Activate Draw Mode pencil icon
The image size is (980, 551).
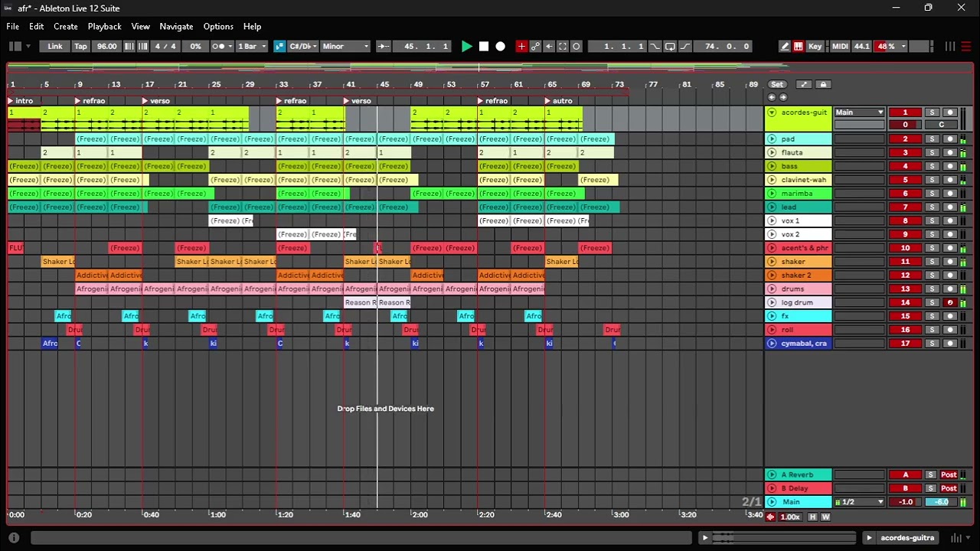[785, 47]
